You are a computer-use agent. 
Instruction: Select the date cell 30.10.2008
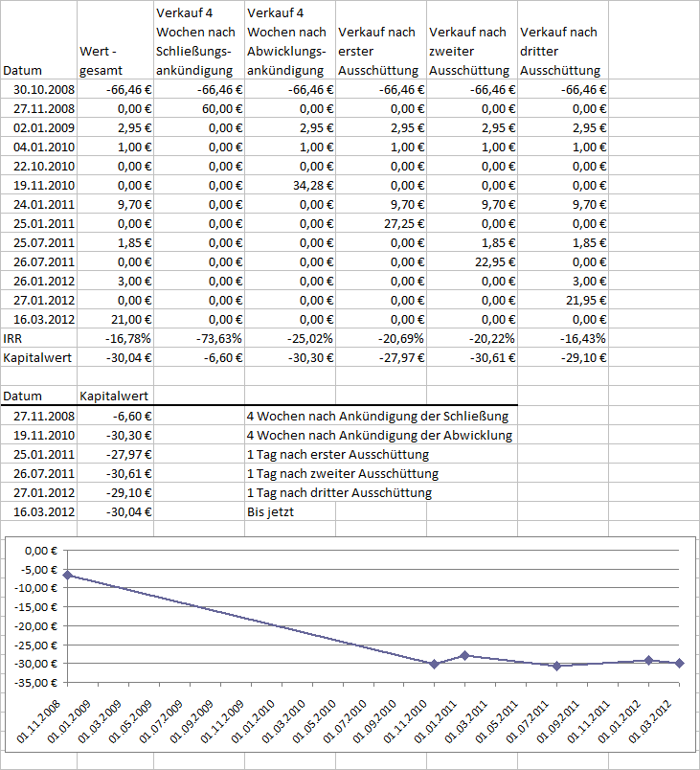point(38,89)
